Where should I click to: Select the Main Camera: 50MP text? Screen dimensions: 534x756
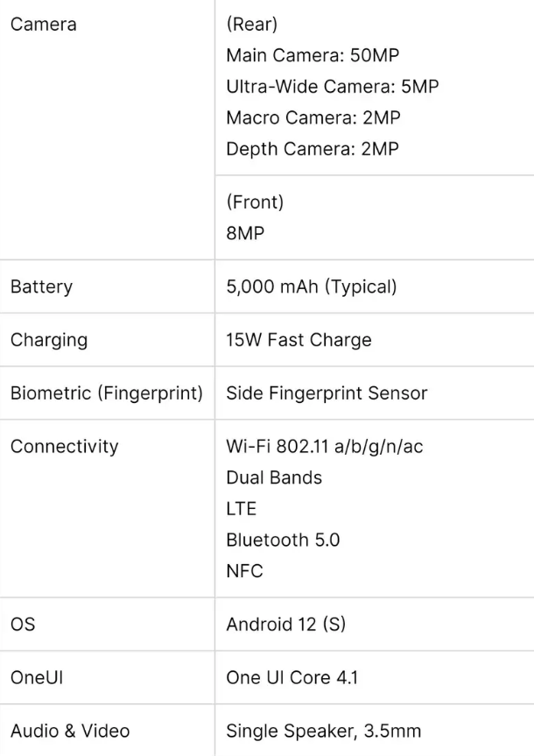pyautogui.click(x=313, y=55)
